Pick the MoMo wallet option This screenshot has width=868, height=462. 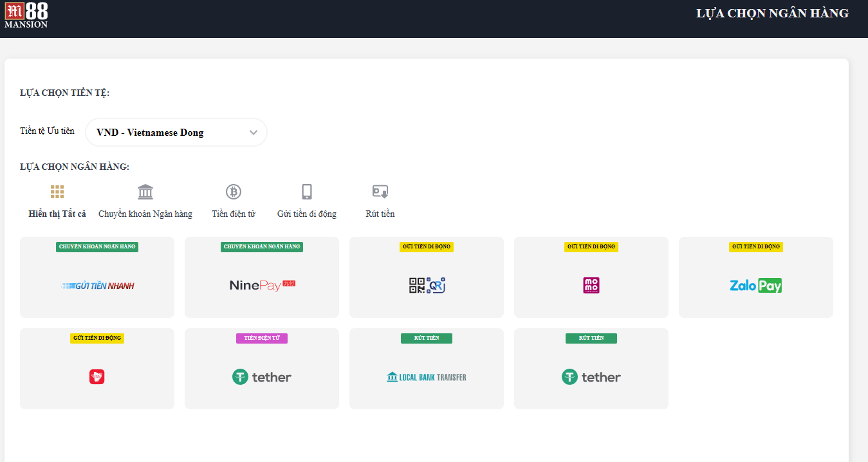pos(591,277)
